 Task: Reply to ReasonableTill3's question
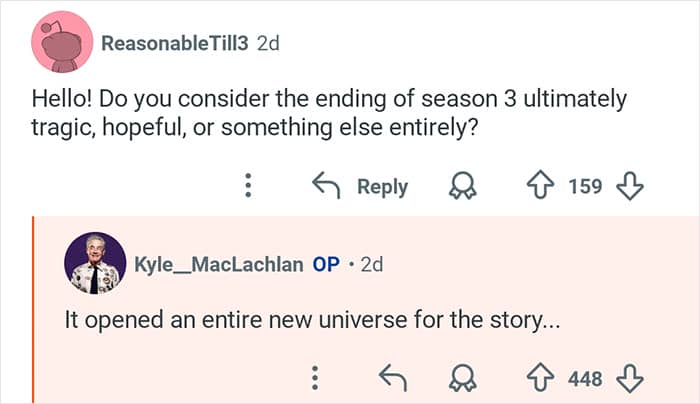tap(361, 187)
